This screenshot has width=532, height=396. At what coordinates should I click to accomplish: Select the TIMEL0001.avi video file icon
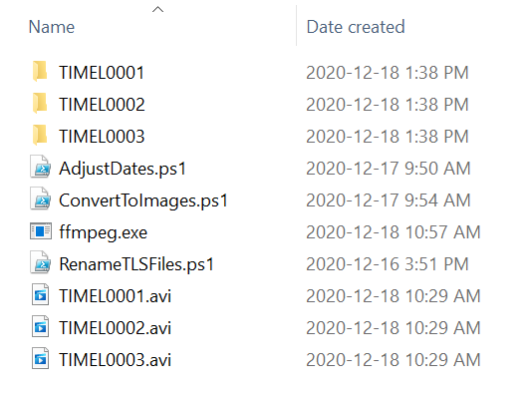coord(41,294)
